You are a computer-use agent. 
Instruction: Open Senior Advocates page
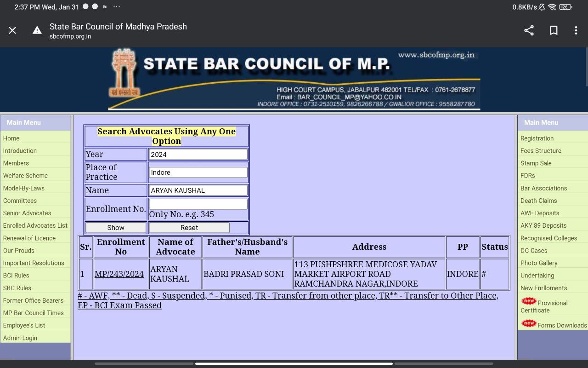[27, 213]
